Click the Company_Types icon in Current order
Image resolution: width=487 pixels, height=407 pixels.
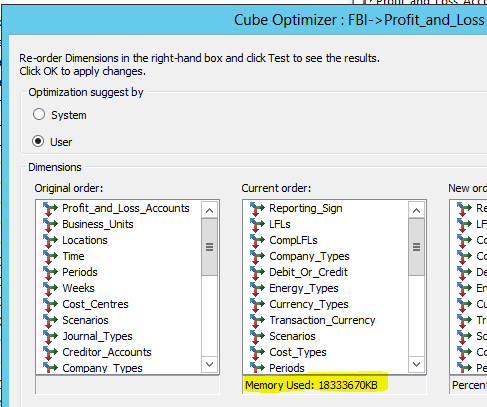pos(257,257)
